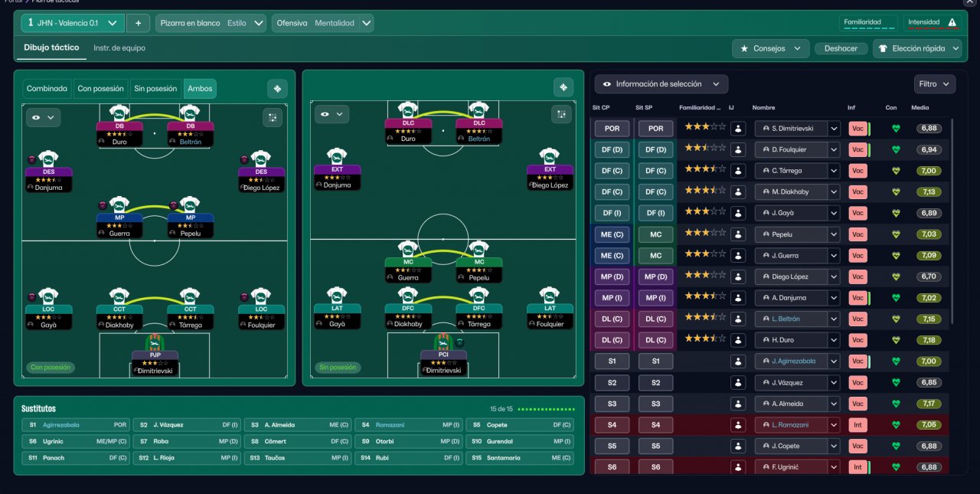Click the condition heart icon for J. Copete

tap(895, 446)
